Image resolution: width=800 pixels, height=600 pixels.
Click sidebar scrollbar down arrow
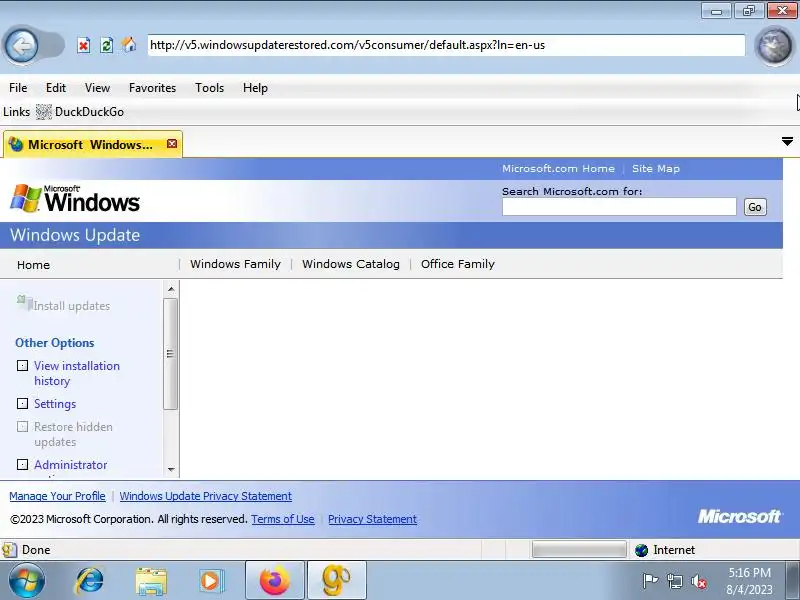click(x=171, y=469)
